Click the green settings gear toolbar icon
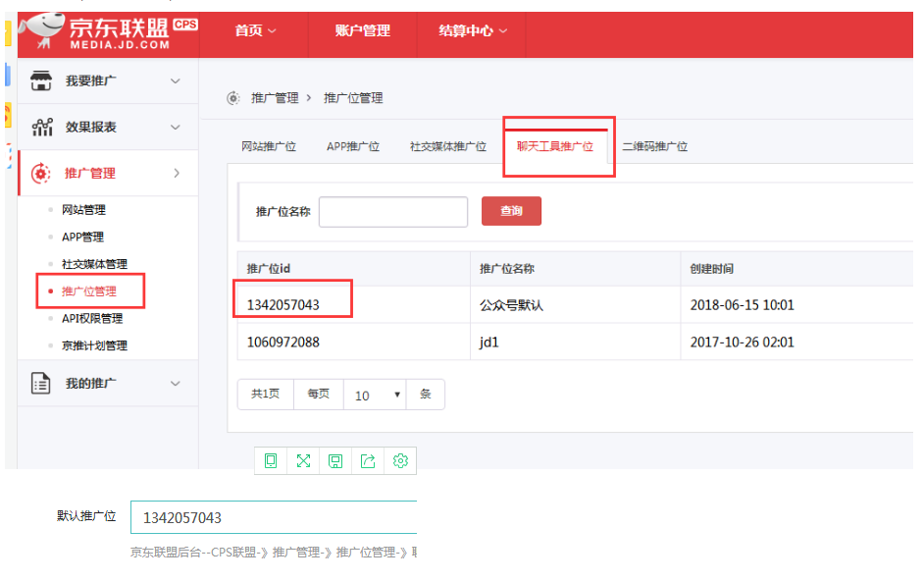Viewport: 924px width, 582px height. pyautogui.click(x=400, y=460)
